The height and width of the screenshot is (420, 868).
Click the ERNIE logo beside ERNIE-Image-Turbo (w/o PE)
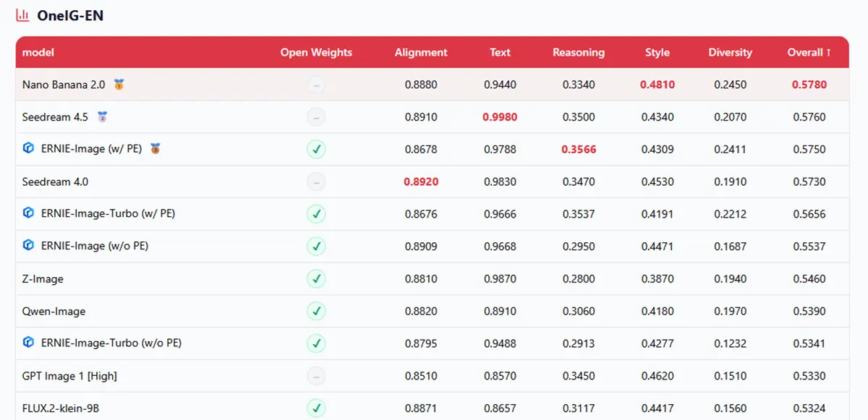[x=29, y=343]
